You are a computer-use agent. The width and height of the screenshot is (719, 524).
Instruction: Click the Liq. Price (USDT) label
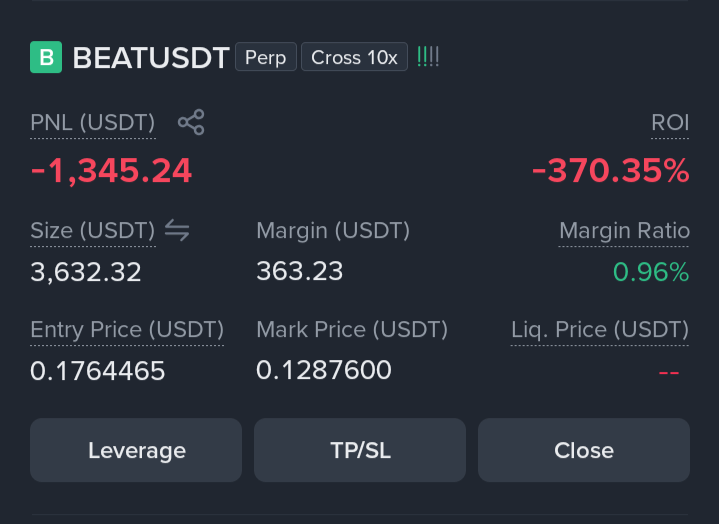pyautogui.click(x=600, y=330)
